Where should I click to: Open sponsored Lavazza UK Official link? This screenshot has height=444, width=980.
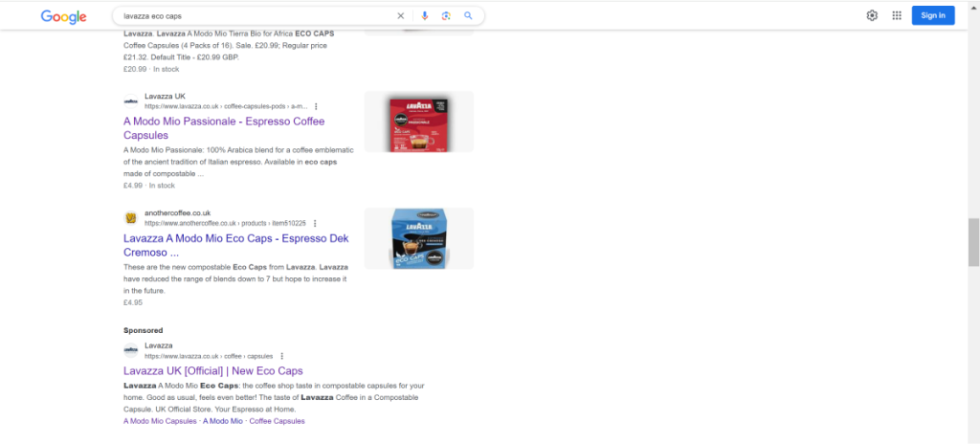212,370
